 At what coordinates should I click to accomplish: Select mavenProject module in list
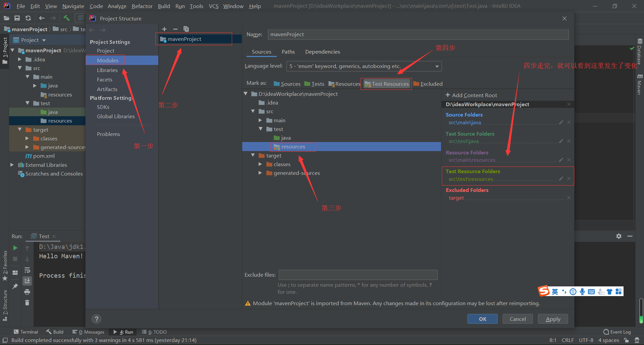200,39
